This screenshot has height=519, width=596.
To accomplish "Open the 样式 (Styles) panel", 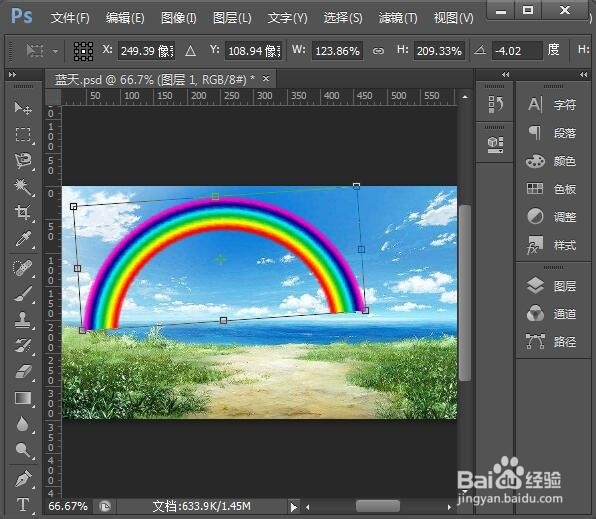I will [553, 245].
